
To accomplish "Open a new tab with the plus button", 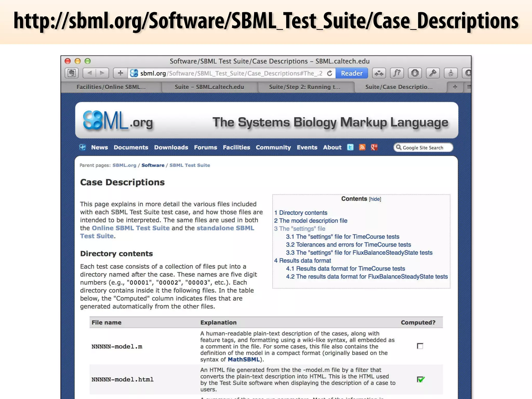I will coord(455,87).
